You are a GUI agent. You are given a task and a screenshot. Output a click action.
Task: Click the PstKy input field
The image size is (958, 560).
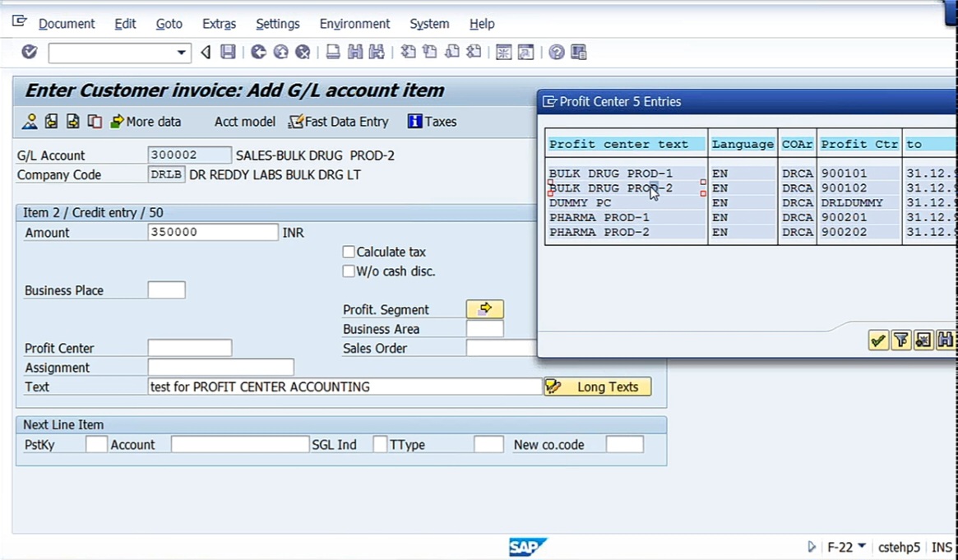pos(96,445)
